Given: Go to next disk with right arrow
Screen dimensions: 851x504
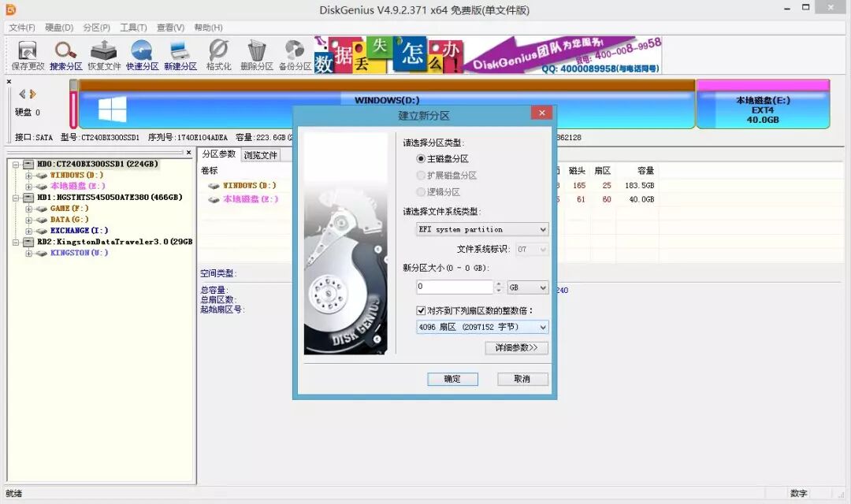Looking at the screenshot, I should coord(32,94).
